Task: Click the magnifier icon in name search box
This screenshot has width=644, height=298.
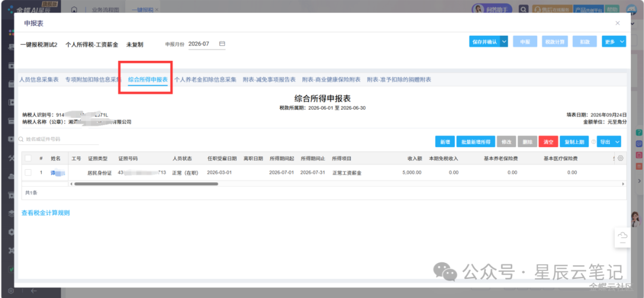Action: tap(21, 139)
